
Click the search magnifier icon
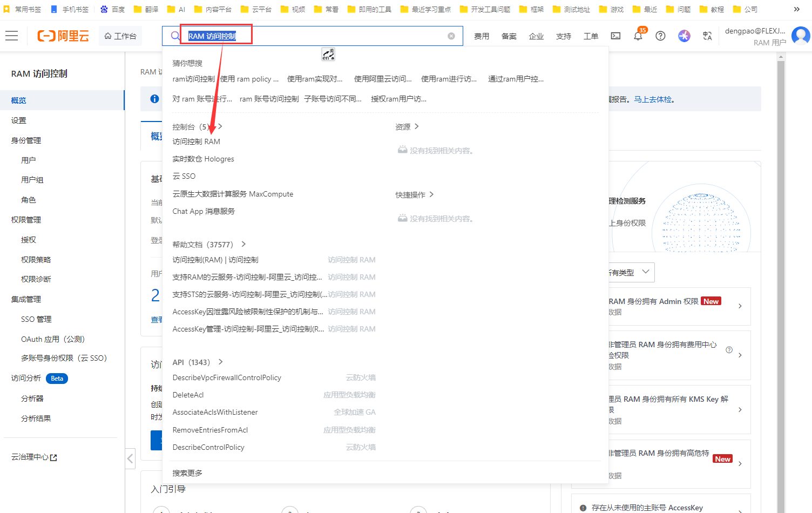point(175,36)
